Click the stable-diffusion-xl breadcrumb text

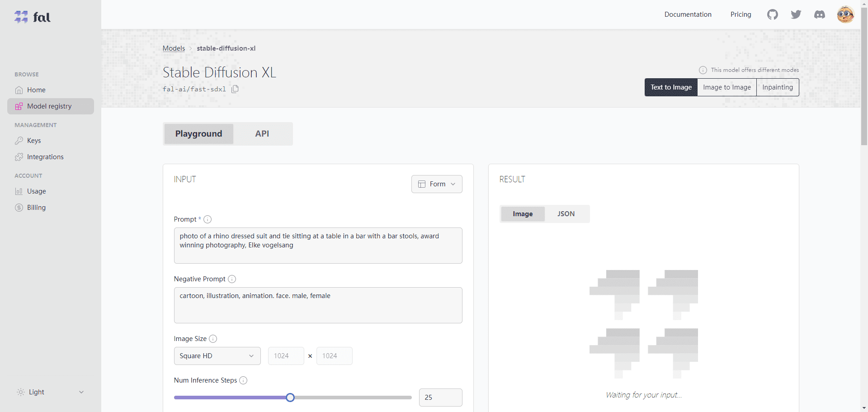point(226,48)
